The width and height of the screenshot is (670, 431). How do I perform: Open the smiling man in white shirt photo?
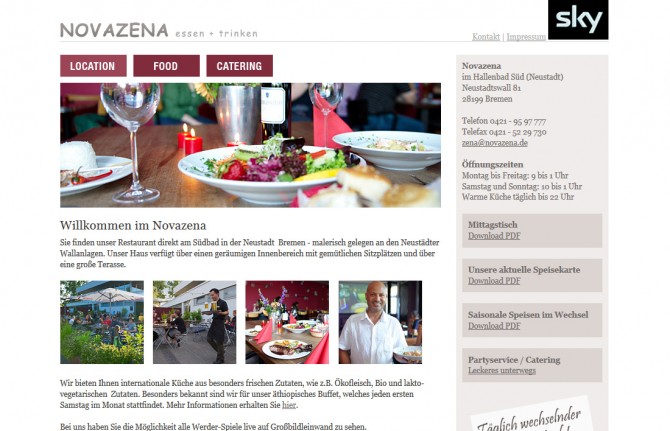click(x=380, y=322)
